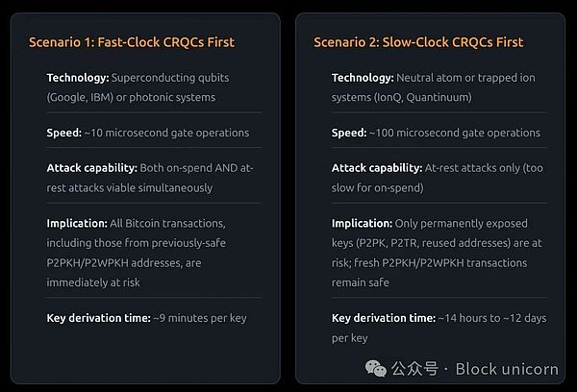Click the 'Implication:' label in Scenario 2
The width and height of the screenshot is (577, 392).
[362, 223]
